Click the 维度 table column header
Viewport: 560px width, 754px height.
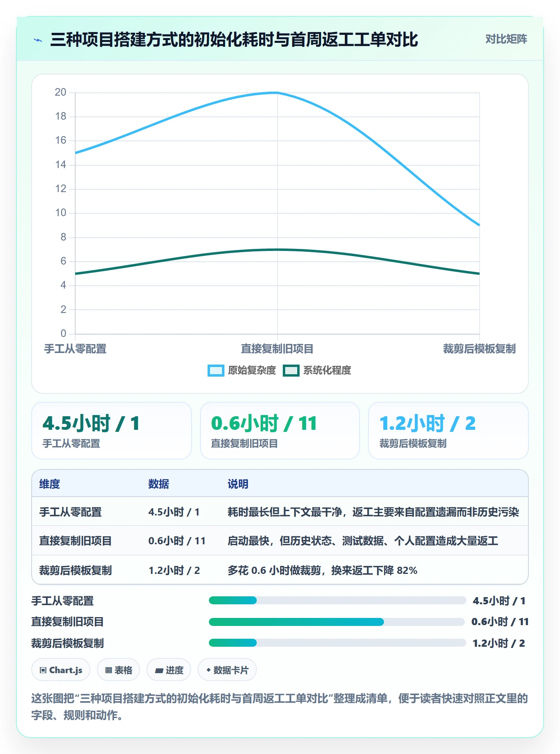(x=50, y=484)
